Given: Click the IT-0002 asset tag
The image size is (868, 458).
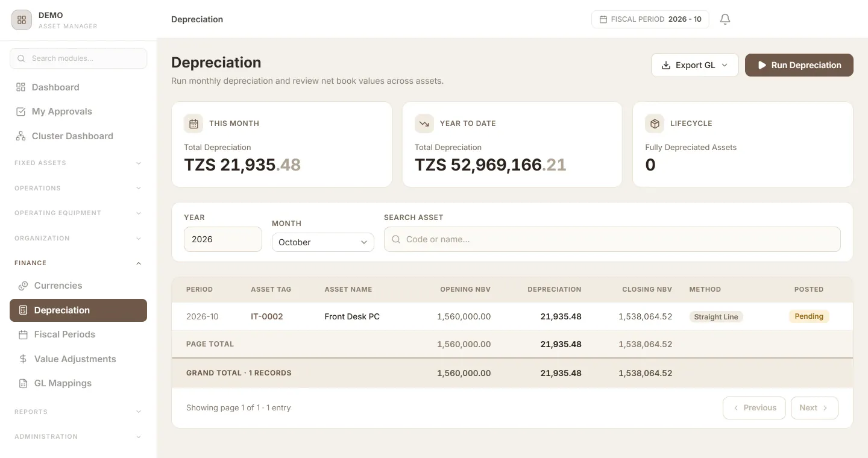Looking at the screenshot, I should [267, 316].
